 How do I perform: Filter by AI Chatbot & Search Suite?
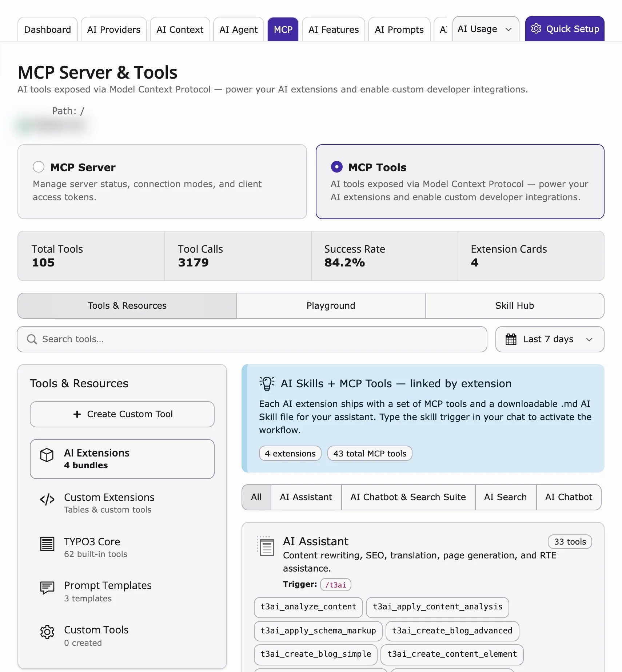[408, 497]
